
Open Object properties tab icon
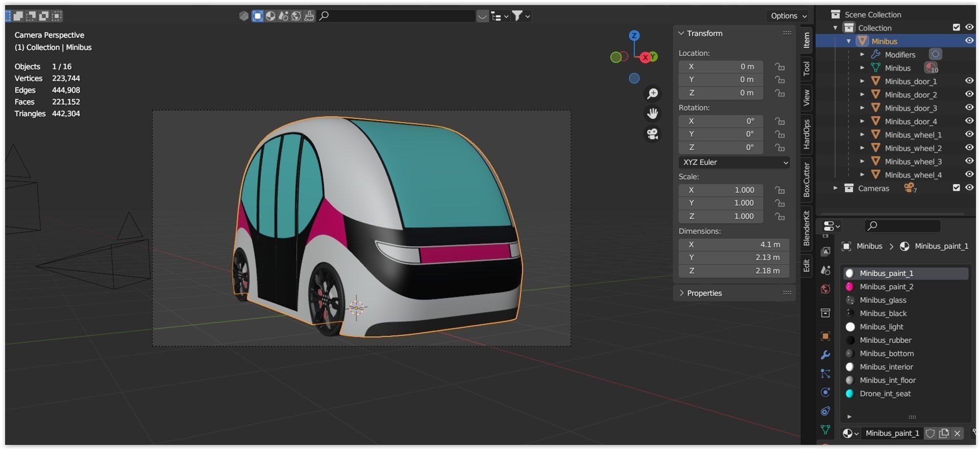point(825,336)
